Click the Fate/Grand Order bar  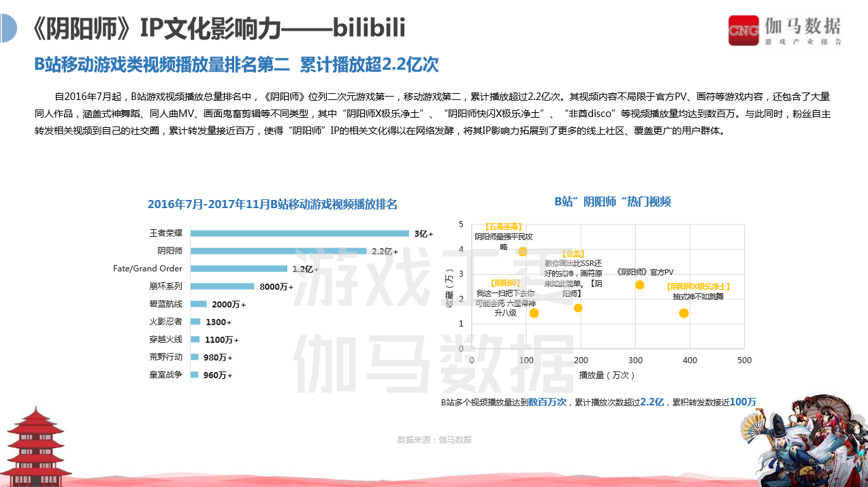pyautogui.click(x=239, y=269)
